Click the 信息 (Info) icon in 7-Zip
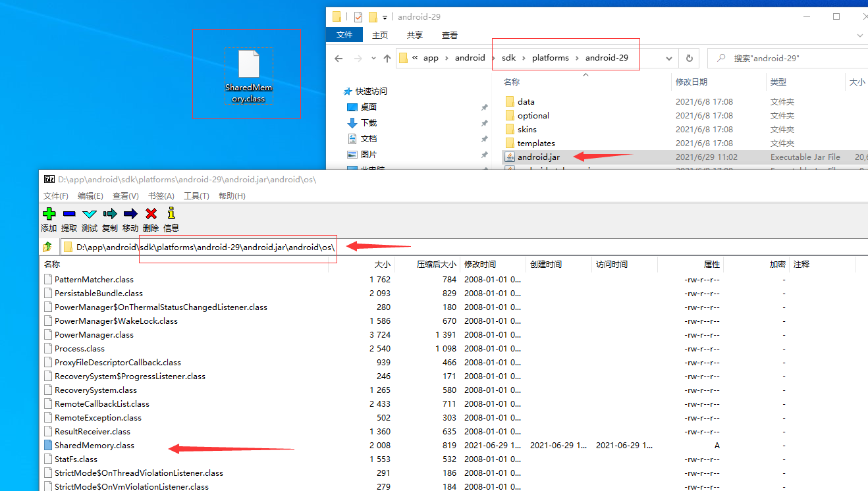 tap(171, 213)
